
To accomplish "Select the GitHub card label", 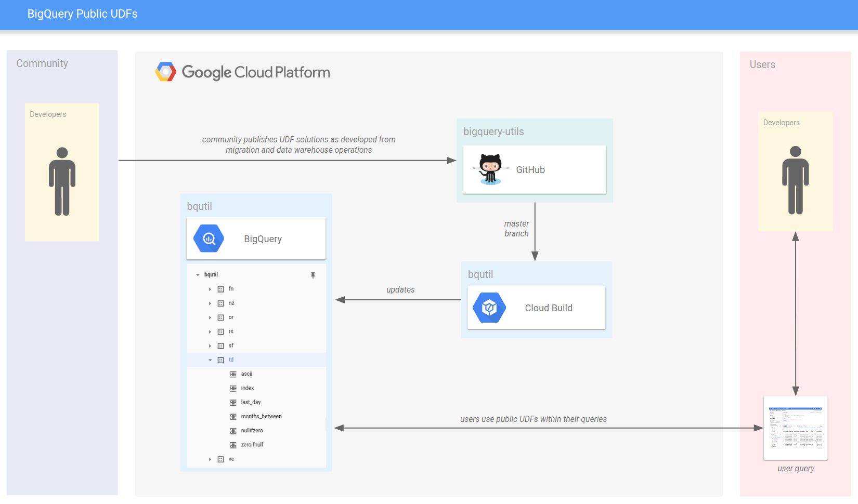I will point(530,170).
